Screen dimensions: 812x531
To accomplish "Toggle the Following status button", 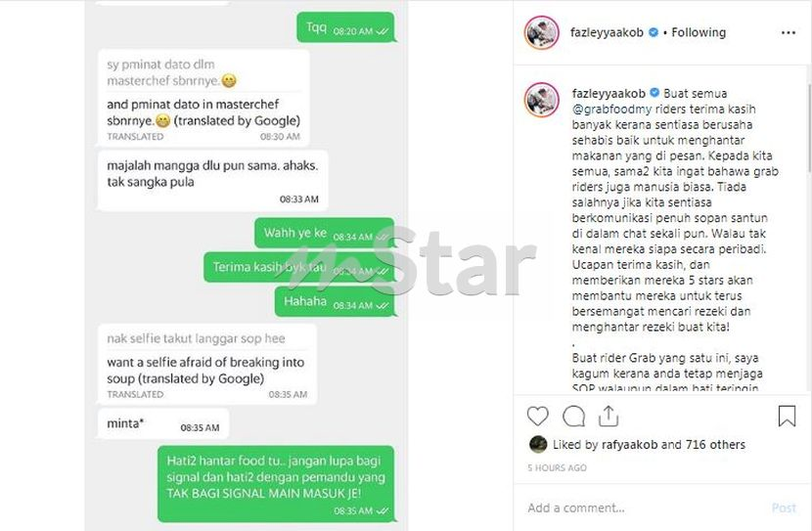I will [699, 32].
